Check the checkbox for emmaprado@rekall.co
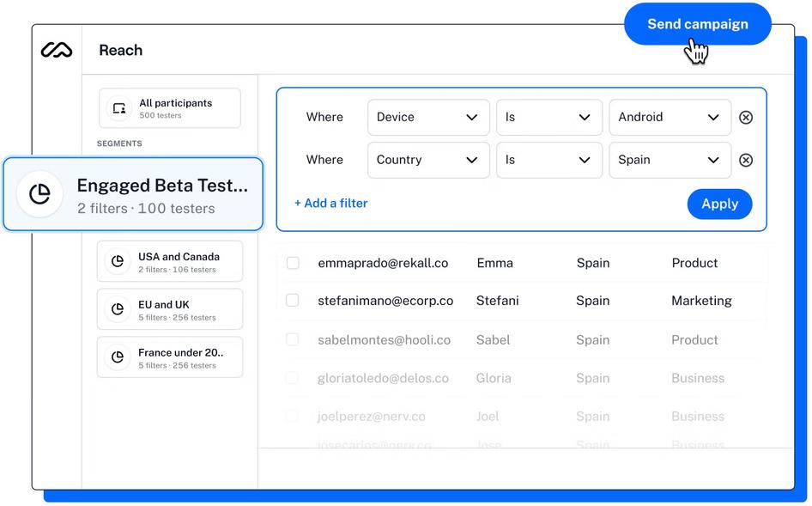 293,263
